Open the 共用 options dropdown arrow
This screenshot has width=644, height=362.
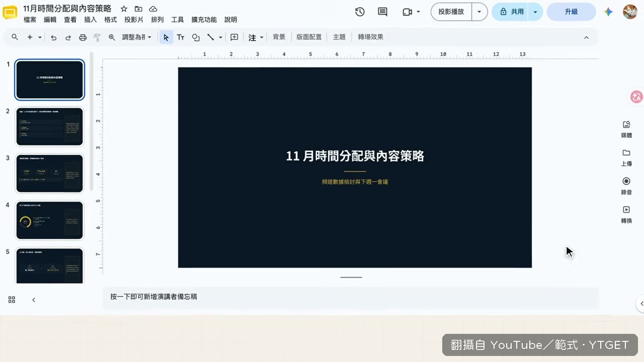(535, 12)
